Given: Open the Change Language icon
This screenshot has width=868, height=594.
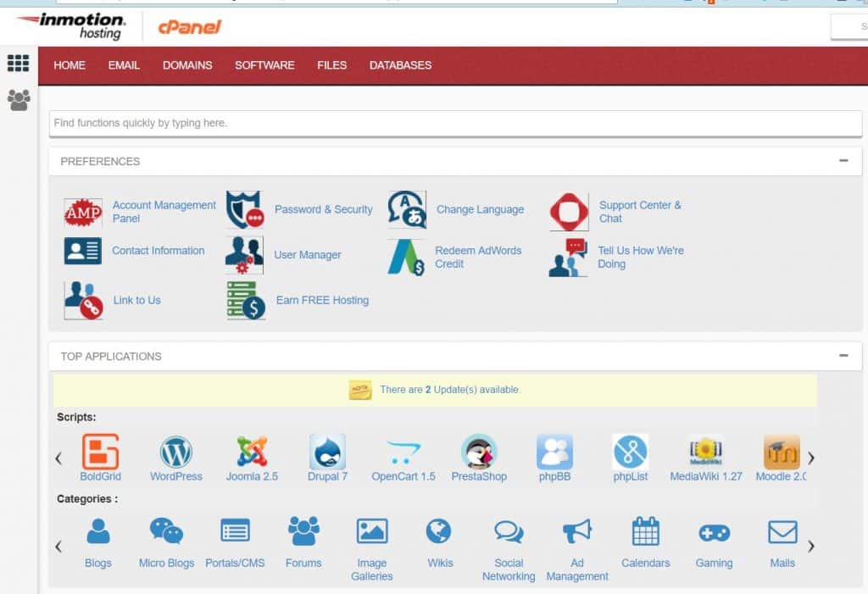Looking at the screenshot, I should pyautogui.click(x=408, y=210).
